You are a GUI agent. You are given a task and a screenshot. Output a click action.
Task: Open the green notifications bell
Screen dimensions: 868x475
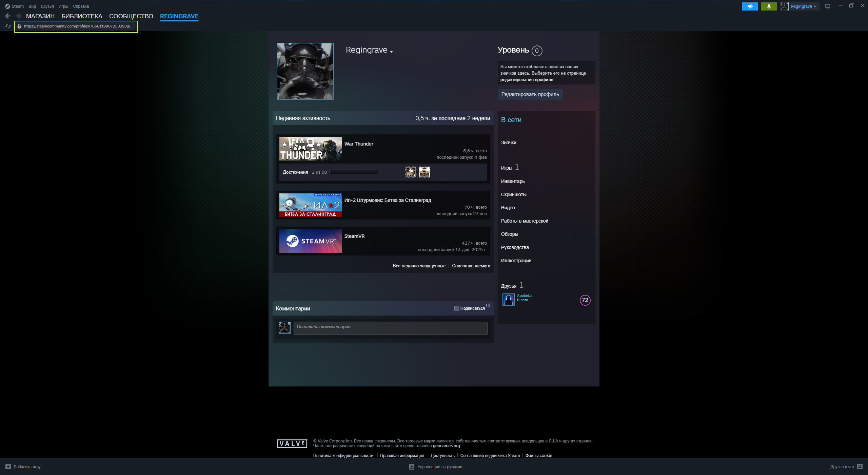[x=769, y=6]
